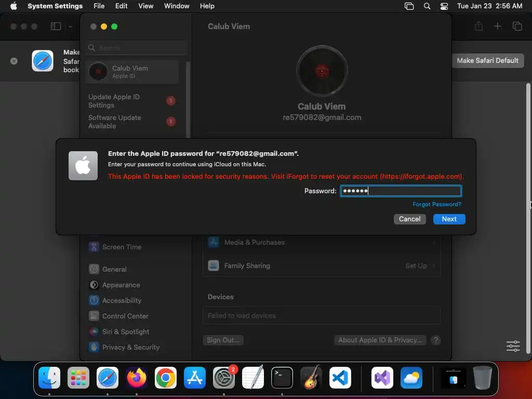Open the Apple menu in menu bar
The image size is (532, 399).
(14, 6)
